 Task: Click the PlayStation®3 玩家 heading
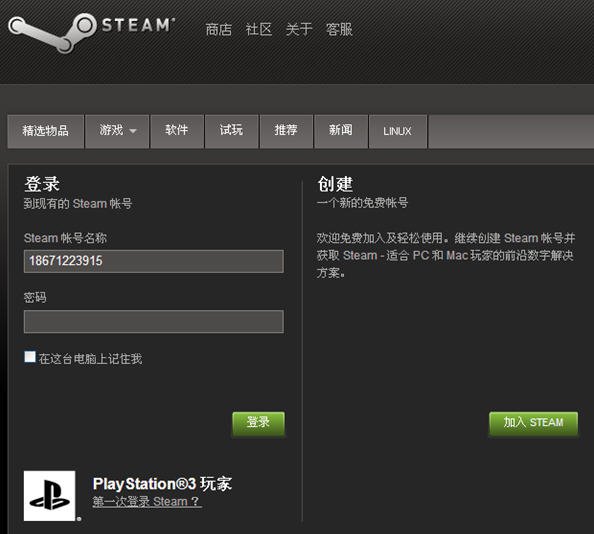162,484
